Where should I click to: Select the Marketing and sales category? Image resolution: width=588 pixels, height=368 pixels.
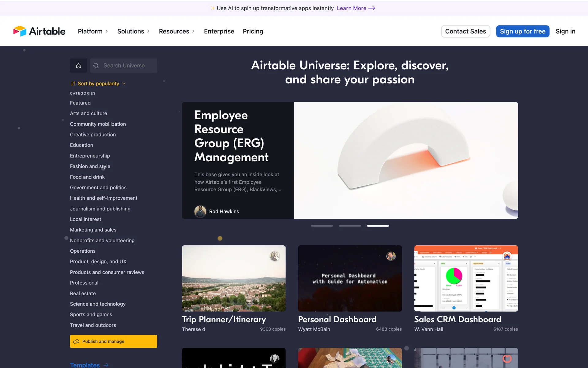click(x=93, y=230)
